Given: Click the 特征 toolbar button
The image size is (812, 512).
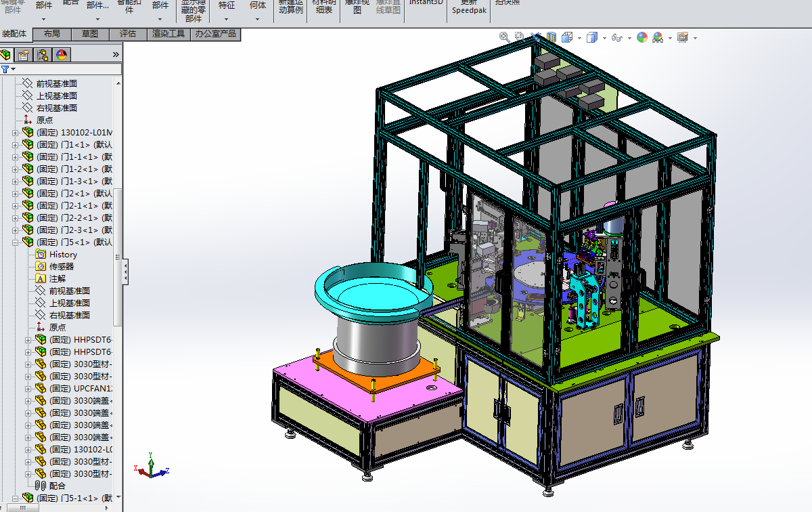Looking at the screenshot, I should coord(227,5).
